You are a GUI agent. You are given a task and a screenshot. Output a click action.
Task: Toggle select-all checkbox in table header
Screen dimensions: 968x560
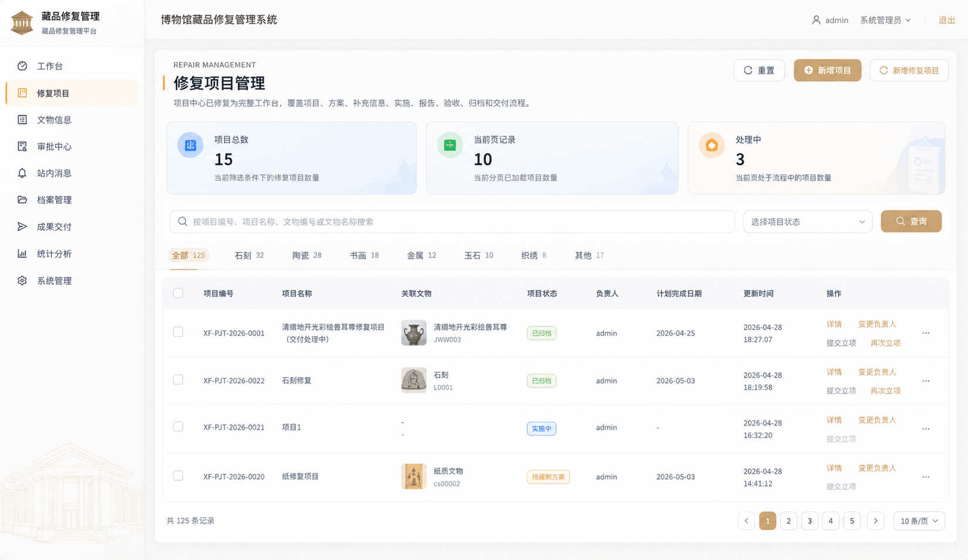pyautogui.click(x=178, y=293)
